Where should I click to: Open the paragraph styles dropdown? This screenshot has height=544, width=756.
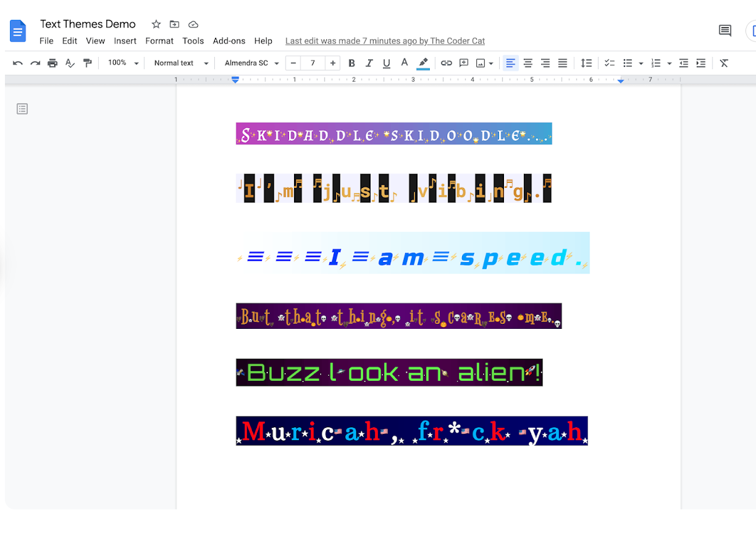[x=179, y=62]
